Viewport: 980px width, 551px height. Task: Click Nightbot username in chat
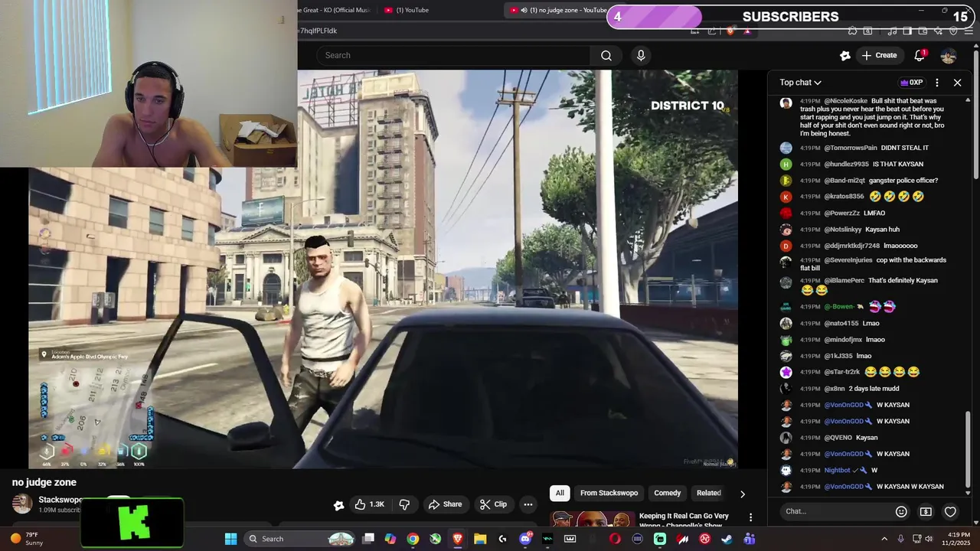click(x=837, y=471)
